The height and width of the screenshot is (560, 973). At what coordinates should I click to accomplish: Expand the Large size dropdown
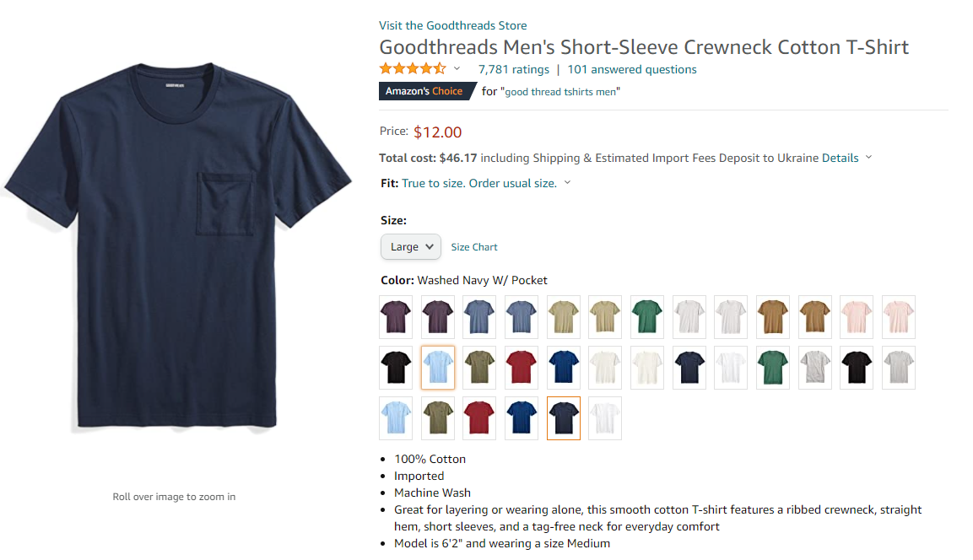click(x=411, y=247)
